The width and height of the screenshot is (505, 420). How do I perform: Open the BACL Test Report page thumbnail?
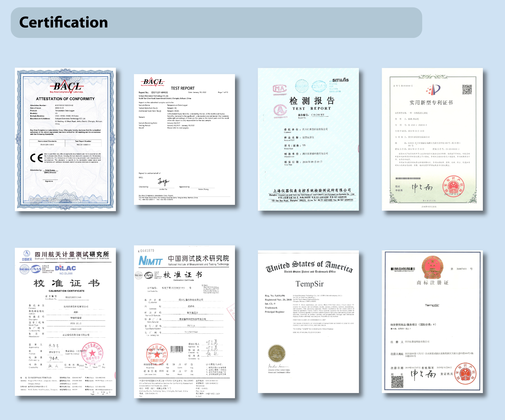pyautogui.click(x=184, y=139)
